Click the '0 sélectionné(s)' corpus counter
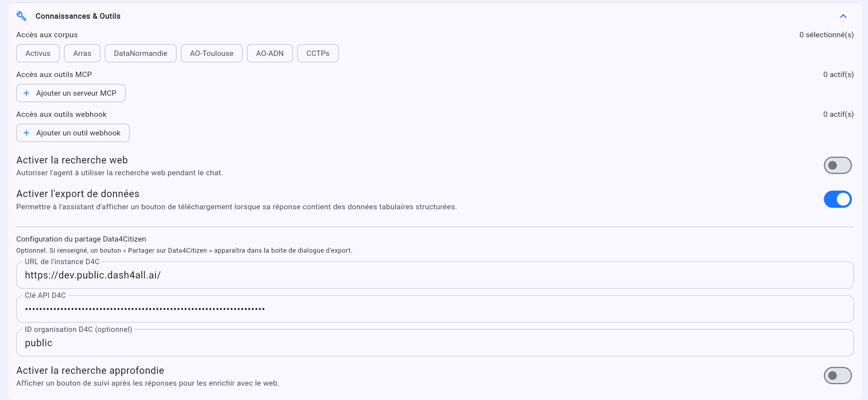Image resolution: width=868 pixels, height=400 pixels. coord(826,35)
